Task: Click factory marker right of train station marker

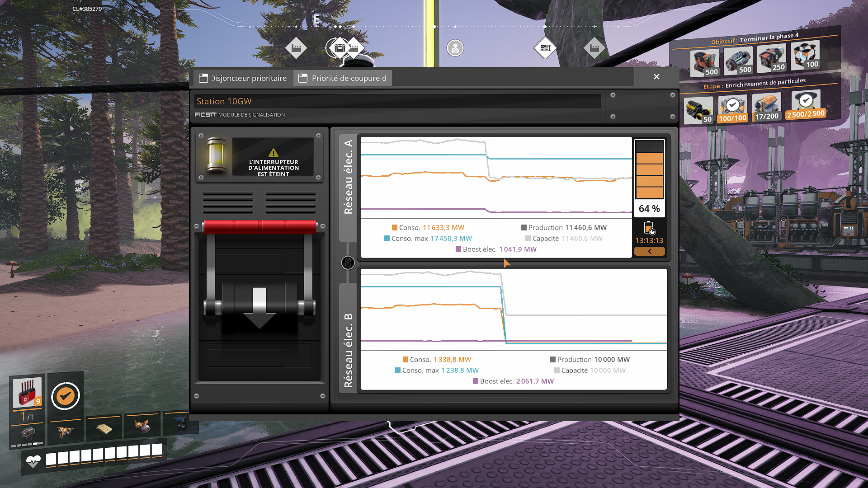Action: 594,47
